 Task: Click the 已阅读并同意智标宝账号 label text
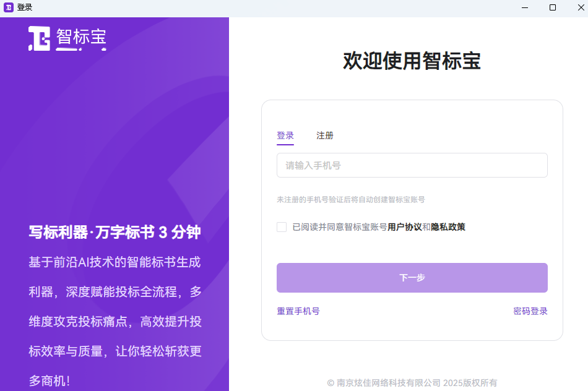pyautogui.click(x=339, y=227)
